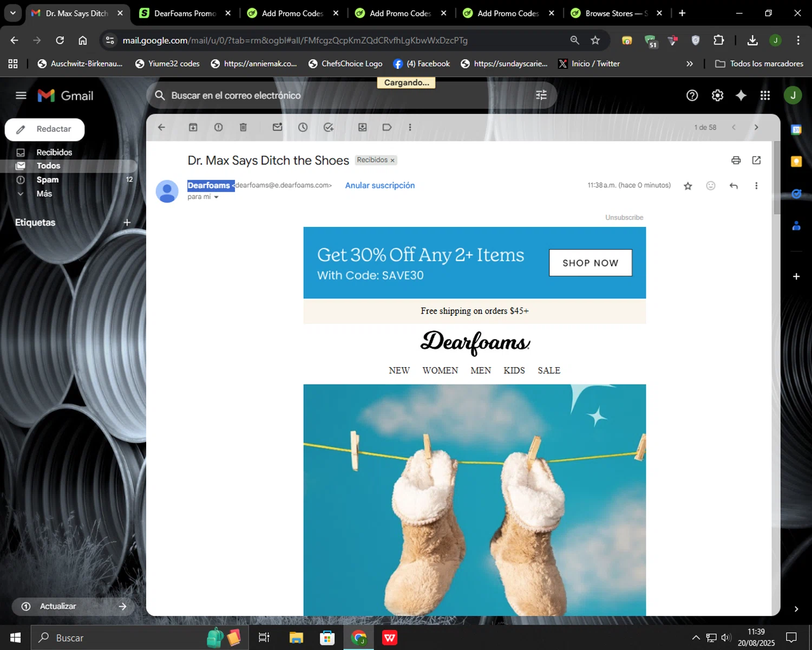Screen dimensions: 812x650
Task: Add emoji reaction to message
Action: click(x=711, y=186)
